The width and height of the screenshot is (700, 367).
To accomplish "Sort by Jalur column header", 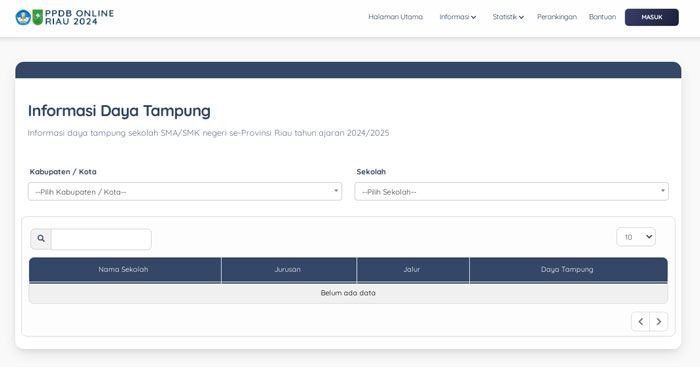I will pos(413,270).
